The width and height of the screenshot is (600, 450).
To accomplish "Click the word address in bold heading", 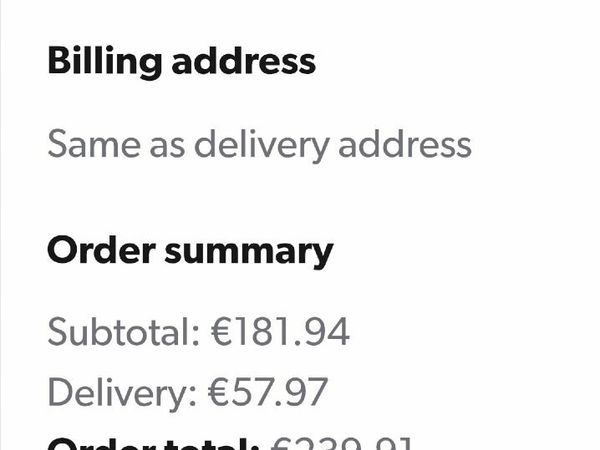I will coord(244,60).
